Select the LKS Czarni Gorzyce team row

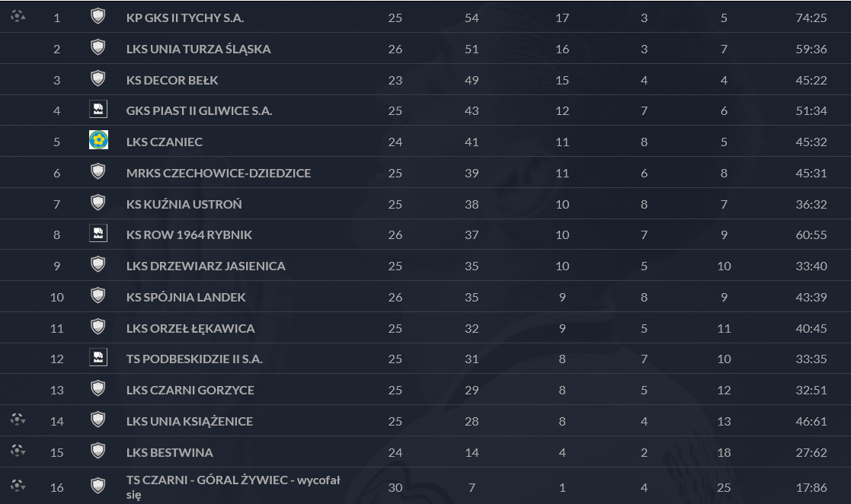click(x=425, y=390)
